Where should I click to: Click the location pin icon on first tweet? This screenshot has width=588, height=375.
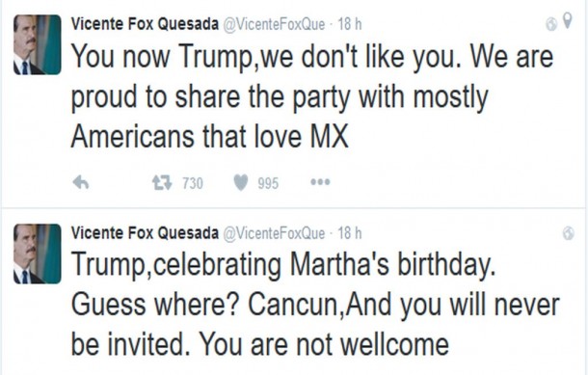pyautogui.click(x=568, y=20)
